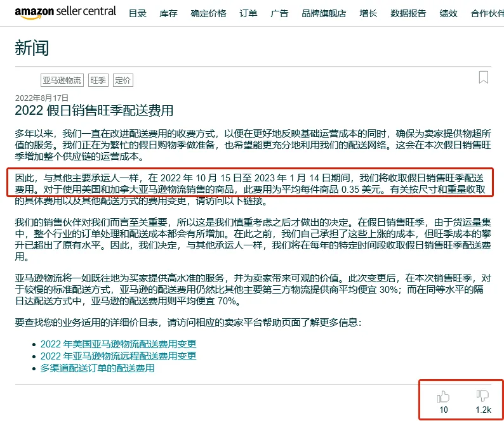Viewport: 504px width, 421px height.
Task: Open link 2022 年美国亚马逊物流配送费用变更
Action: click(x=118, y=344)
